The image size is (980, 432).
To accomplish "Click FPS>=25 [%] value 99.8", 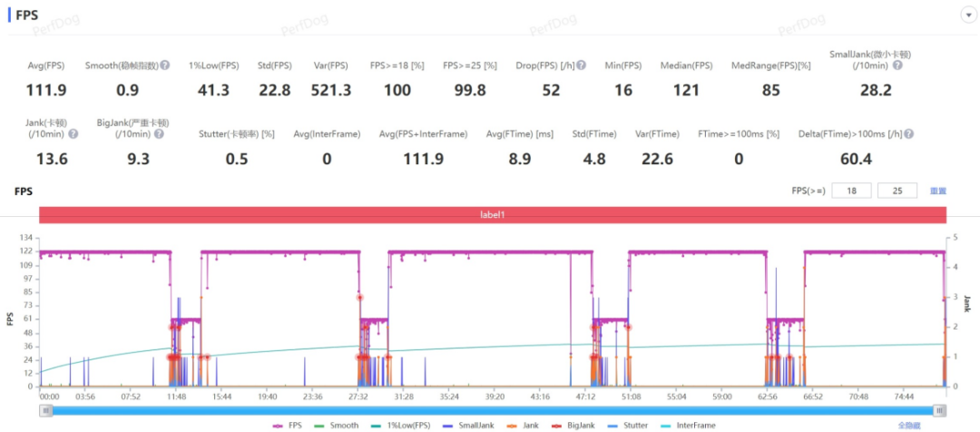I will (469, 91).
